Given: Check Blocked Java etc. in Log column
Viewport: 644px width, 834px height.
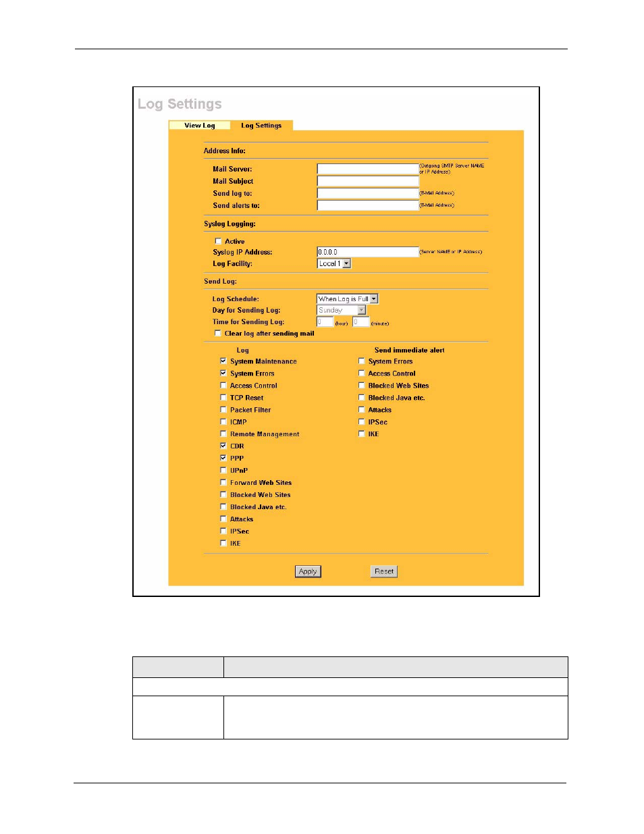Looking at the screenshot, I should tap(223, 507).
